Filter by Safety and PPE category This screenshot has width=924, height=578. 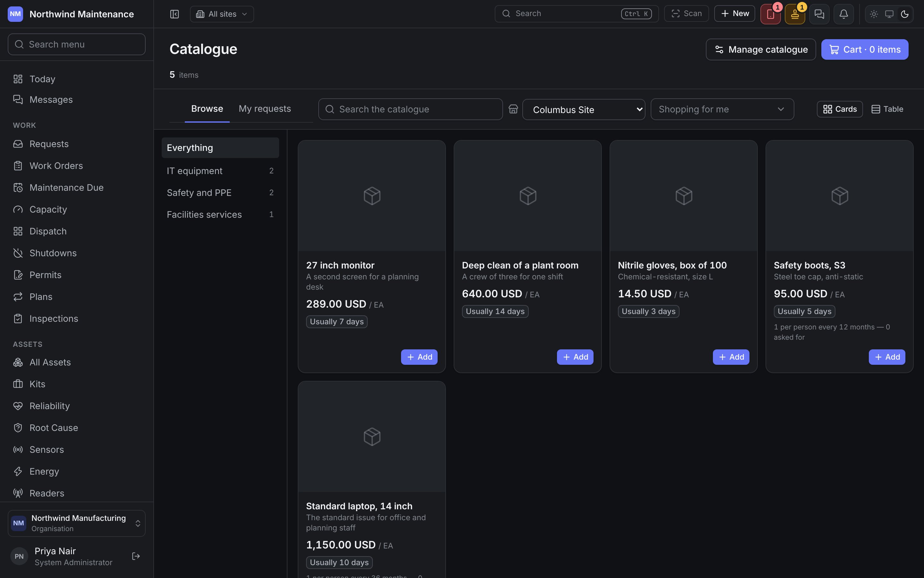(220, 193)
